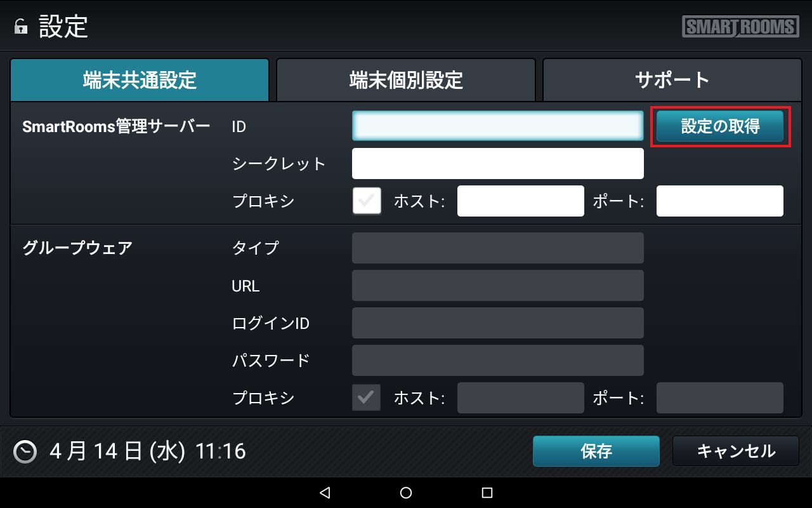The height and width of the screenshot is (508, 812).
Task: Click the management server ポート field
Action: coord(720,201)
